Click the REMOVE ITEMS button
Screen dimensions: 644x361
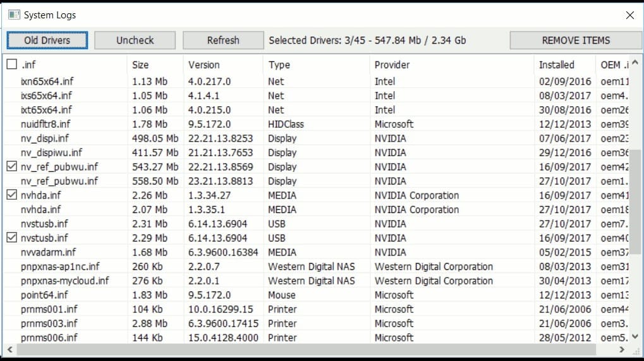pyautogui.click(x=576, y=40)
